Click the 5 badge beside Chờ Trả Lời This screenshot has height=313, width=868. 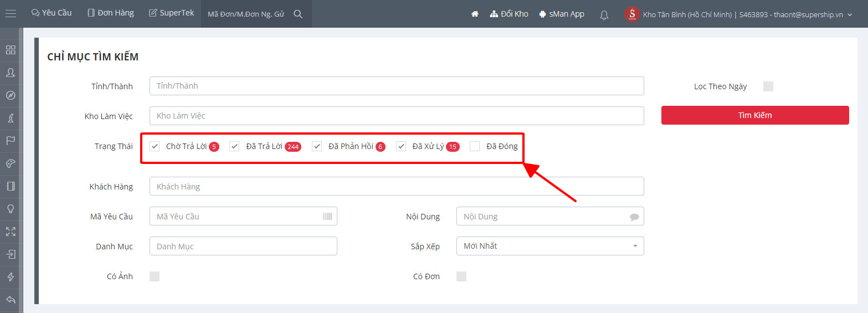pos(214,147)
